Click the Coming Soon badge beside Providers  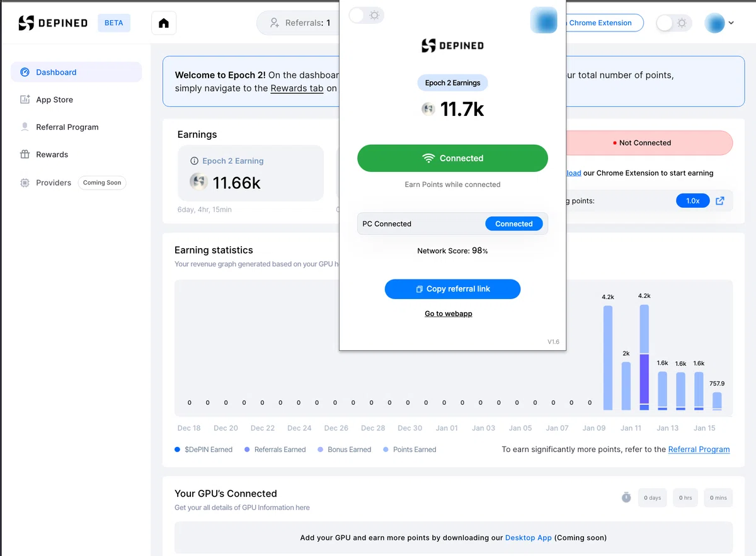(102, 183)
